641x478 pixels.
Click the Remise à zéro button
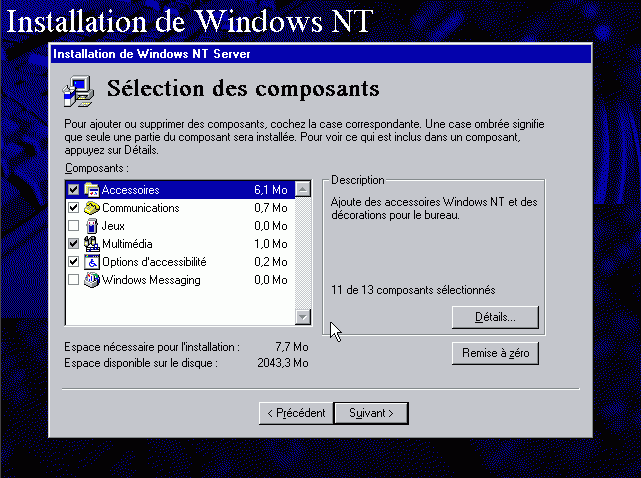pos(495,353)
